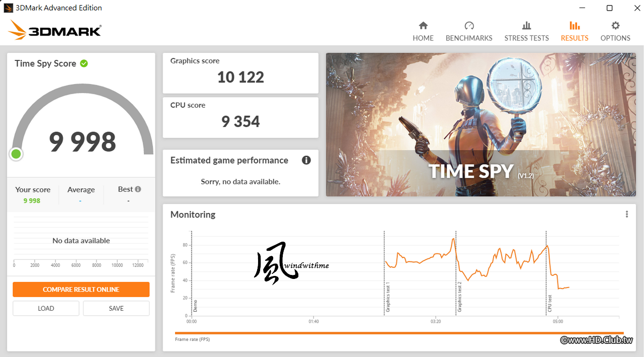The width and height of the screenshot is (644, 357).
Task: Select the RESULTS tab
Action: pyautogui.click(x=575, y=31)
